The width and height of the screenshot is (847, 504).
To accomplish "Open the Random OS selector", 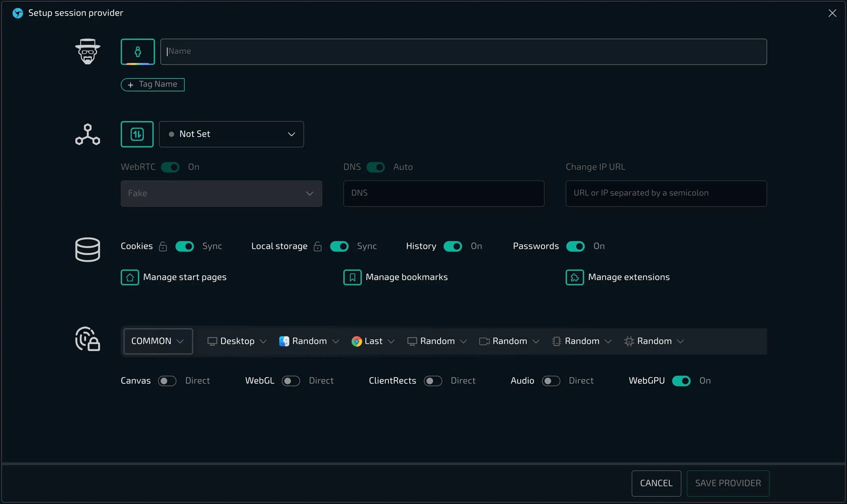I will tap(309, 341).
